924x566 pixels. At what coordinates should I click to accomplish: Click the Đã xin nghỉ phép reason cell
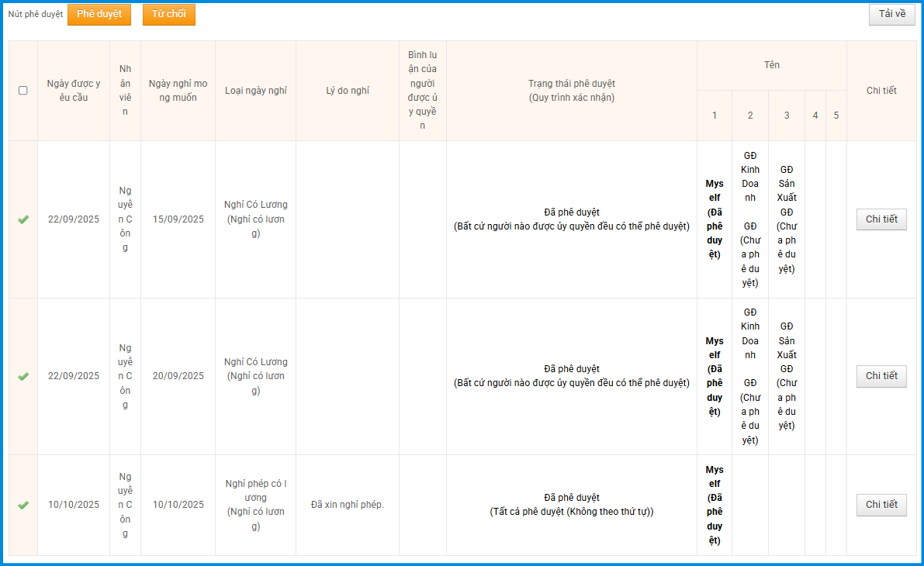pyautogui.click(x=348, y=505)
